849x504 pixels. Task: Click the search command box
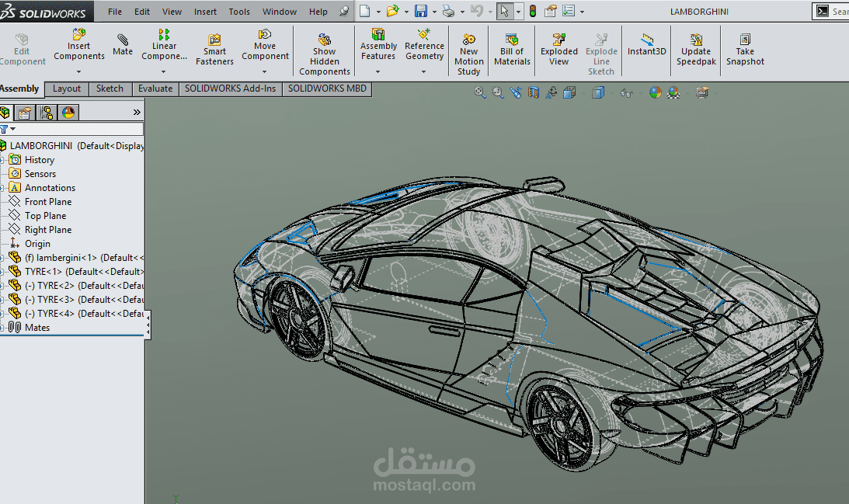831,12
